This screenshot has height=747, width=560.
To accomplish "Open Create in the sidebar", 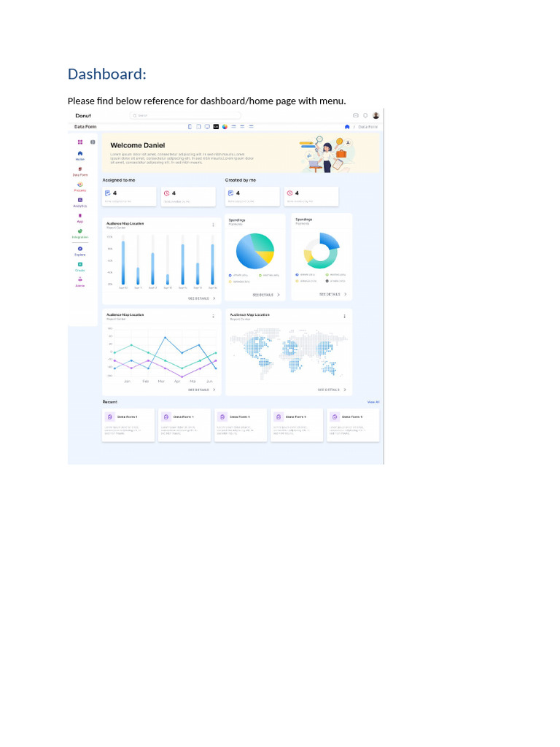I will click(80, 267).
